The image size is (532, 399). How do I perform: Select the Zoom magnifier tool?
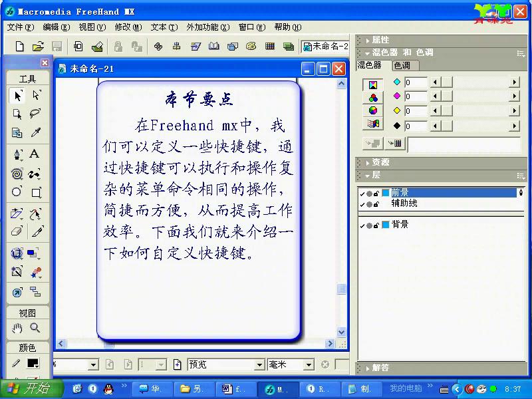click(35, 328)
